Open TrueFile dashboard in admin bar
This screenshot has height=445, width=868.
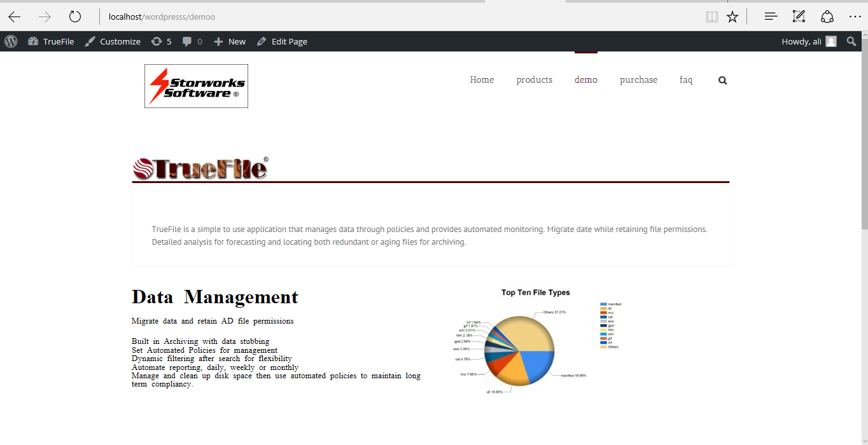click(x=51, y=41)
